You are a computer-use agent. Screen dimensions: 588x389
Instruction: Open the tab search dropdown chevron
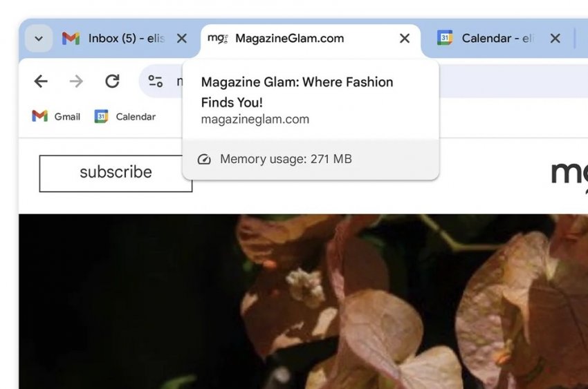39,39
